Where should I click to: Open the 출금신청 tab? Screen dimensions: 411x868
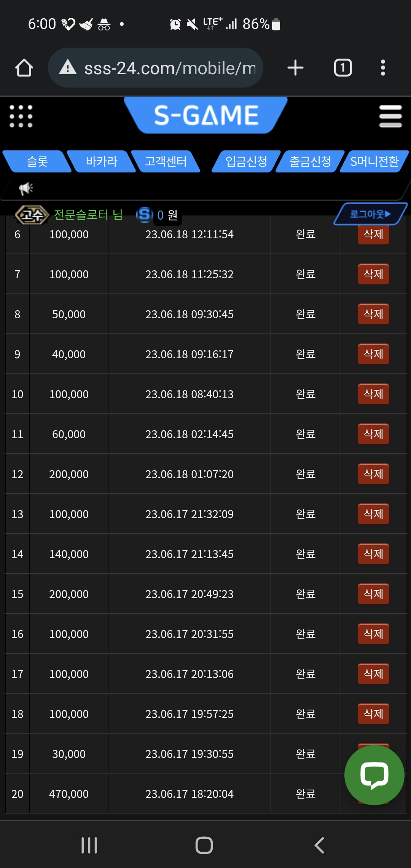pos(310,161)
